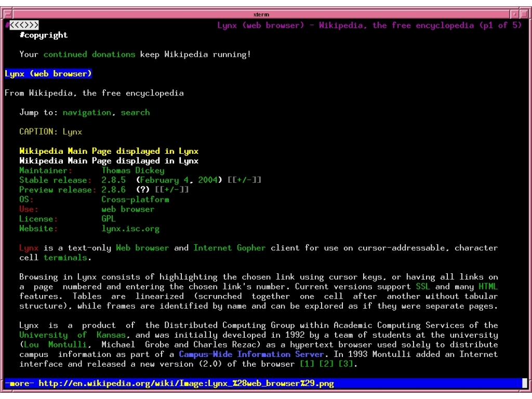The height and width of the screenshot is (399, 532).
Task: Click the yellow "Wikipedia Main Page displayed in Lynx" line
Action: click(109, 151)
